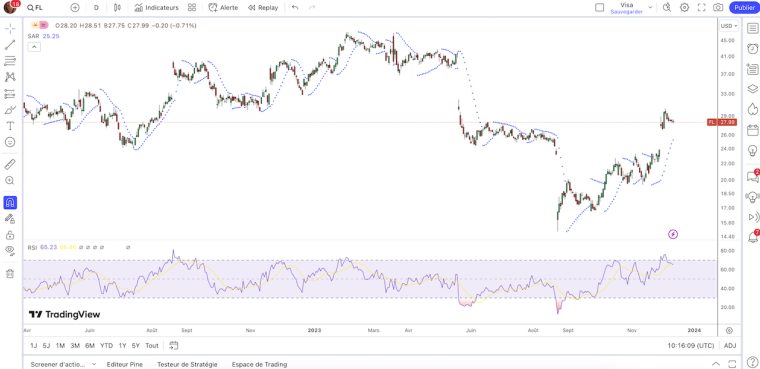The image size is (760, 369).
Task: Undo the last chart action
Action: 295,8
